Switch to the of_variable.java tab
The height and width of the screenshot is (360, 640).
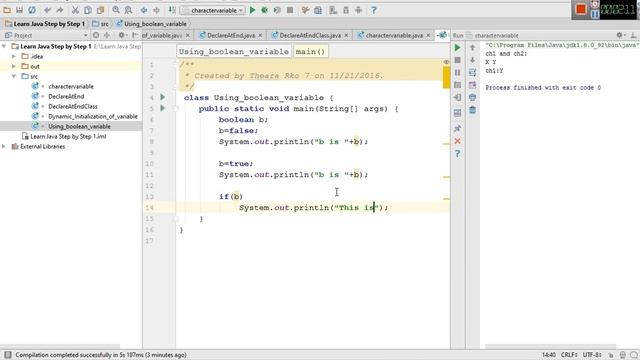tap(162, 36)
